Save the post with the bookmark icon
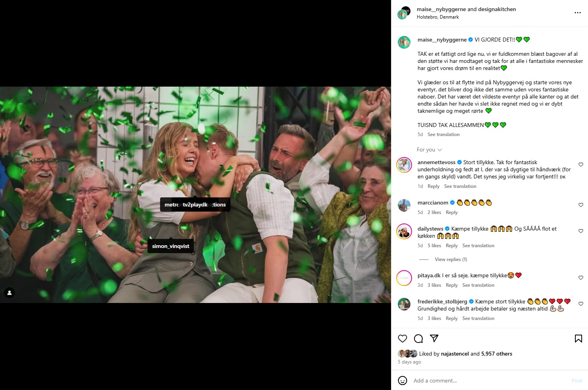 tap(579, 339)
